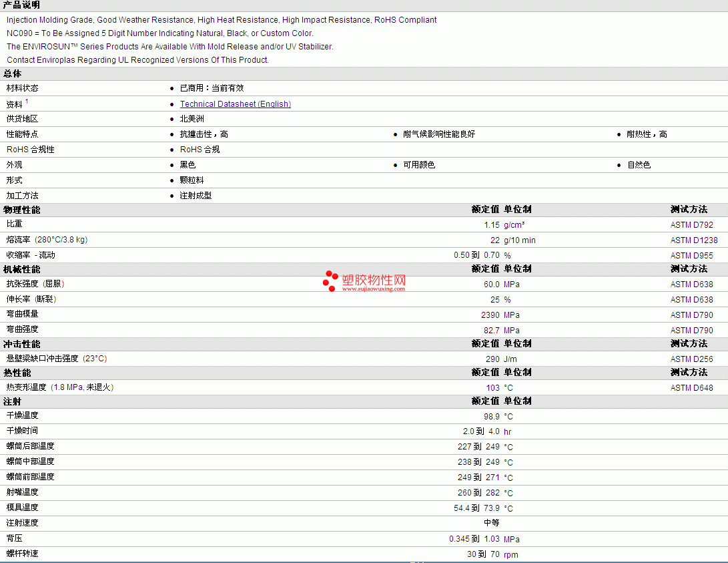The image size is (728, 563).
Task: Click the 螺杆转速 row label
Action: (22, 553)
